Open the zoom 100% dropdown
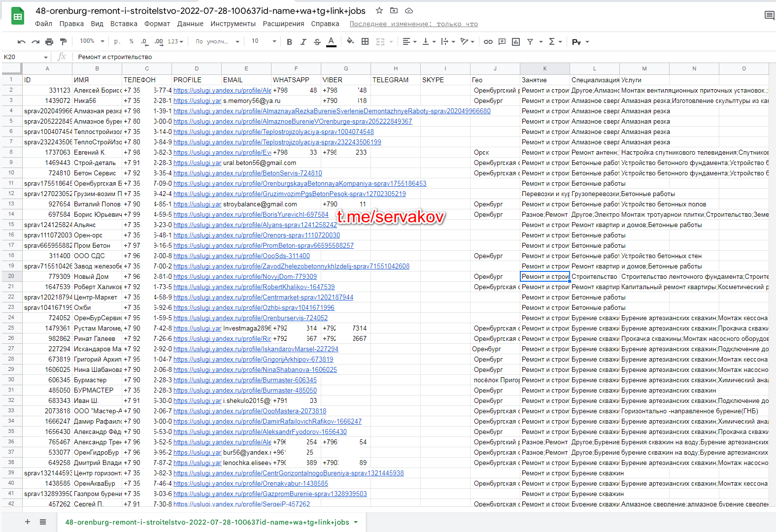The height and width of the screenshot is (532, 776). click(92, 41)
